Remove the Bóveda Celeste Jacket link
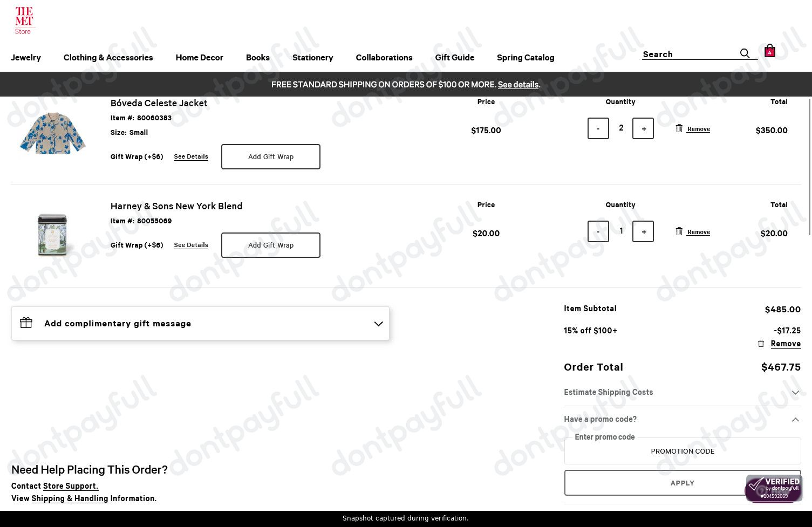The height and width of the screenshot is (527, 812). click(699, 129)
